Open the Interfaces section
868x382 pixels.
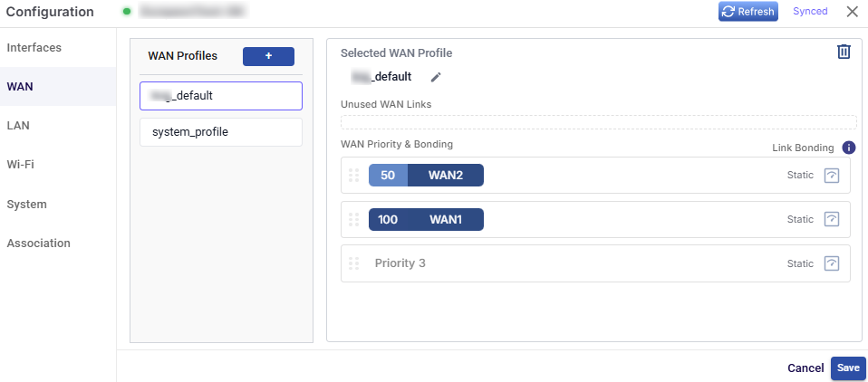34,47
